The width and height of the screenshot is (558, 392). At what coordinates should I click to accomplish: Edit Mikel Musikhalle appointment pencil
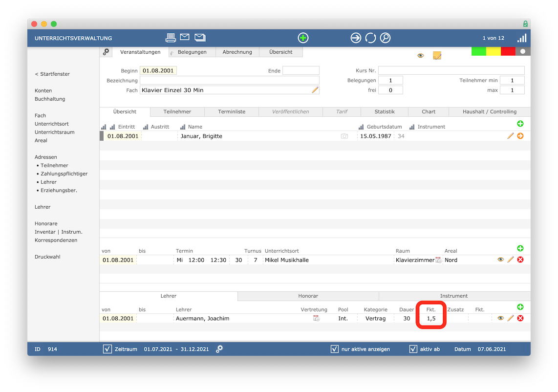tap(510, 260)
